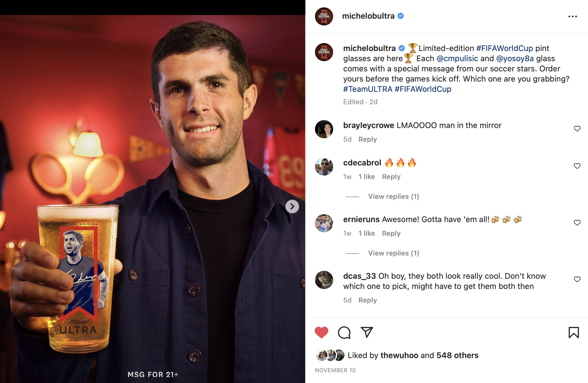Open the three-dot more options menu

click(572, 16)
